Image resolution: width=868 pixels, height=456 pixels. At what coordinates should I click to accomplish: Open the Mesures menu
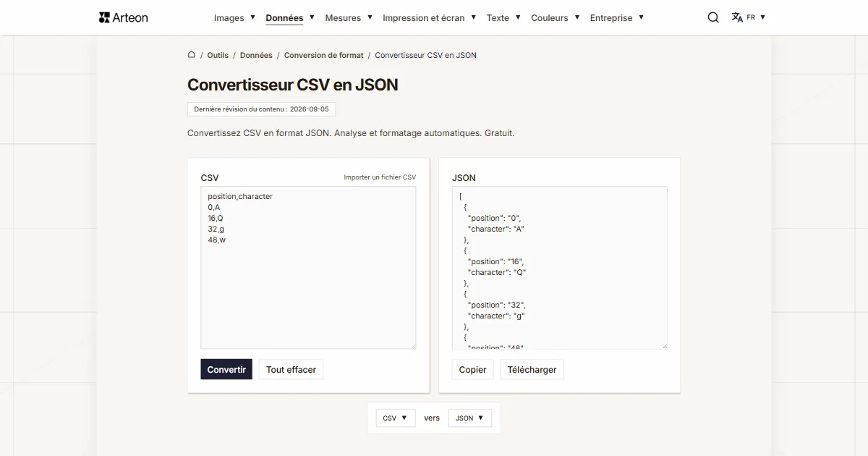click(343, 17)
